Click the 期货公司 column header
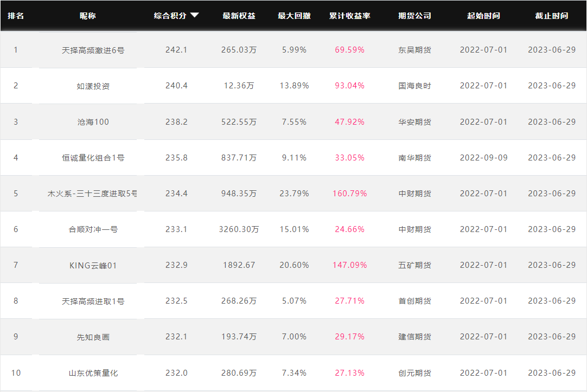Screen dimensions: 587x392 point(414,16)
